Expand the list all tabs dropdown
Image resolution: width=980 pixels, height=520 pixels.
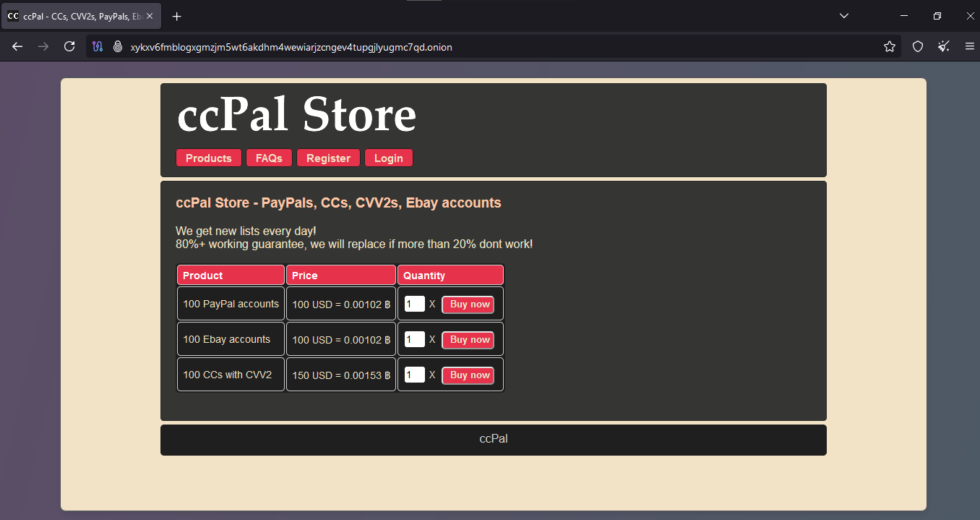coord(844,16)
